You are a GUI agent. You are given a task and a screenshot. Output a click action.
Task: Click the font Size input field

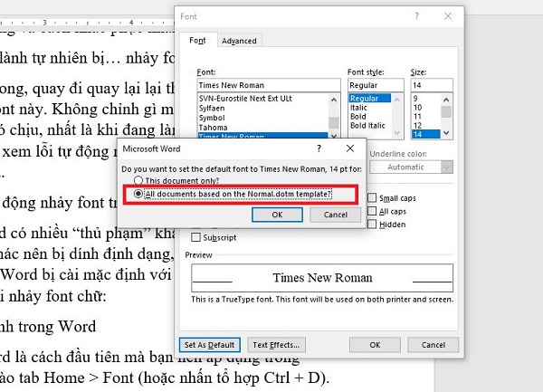432,85
